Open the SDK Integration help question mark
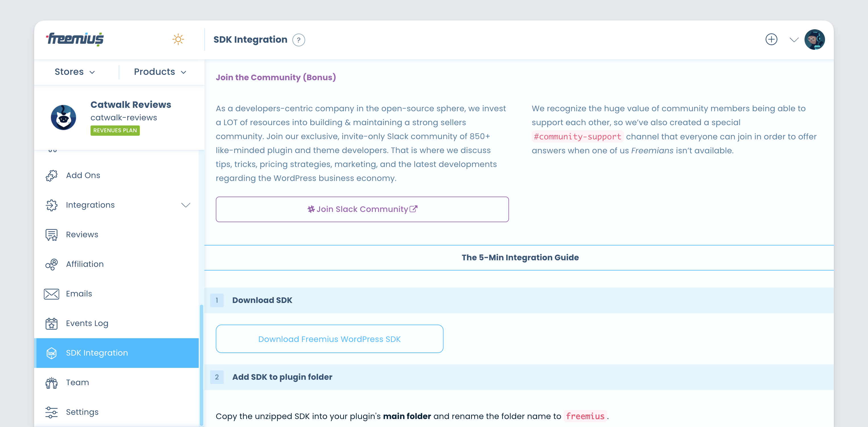The image size is (868, 427). (x=299, y=40)
